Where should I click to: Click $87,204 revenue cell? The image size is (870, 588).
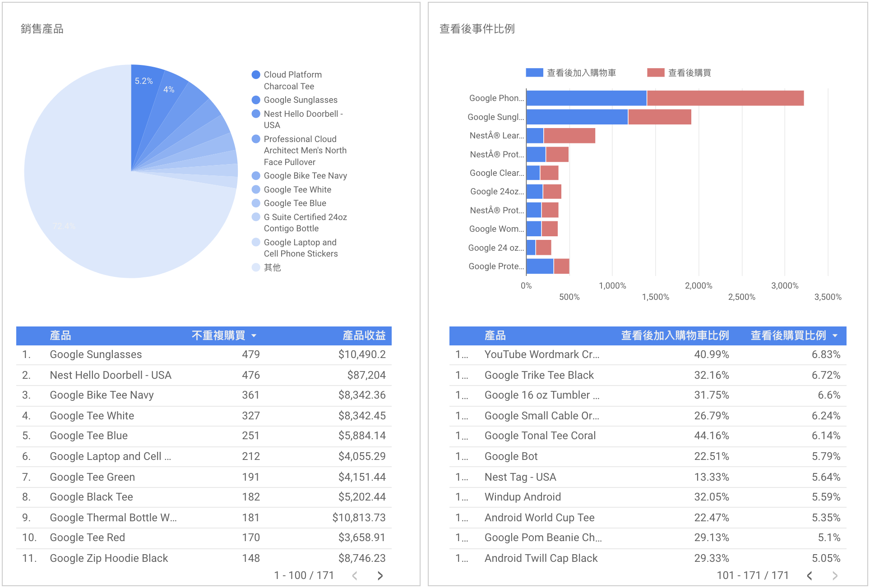pyautogui.click(x=366, y=375)
